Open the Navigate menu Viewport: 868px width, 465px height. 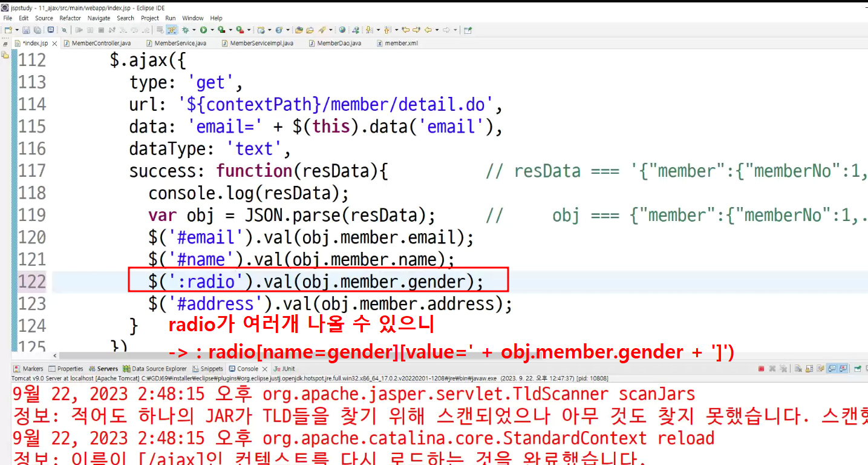coord(99,18)
